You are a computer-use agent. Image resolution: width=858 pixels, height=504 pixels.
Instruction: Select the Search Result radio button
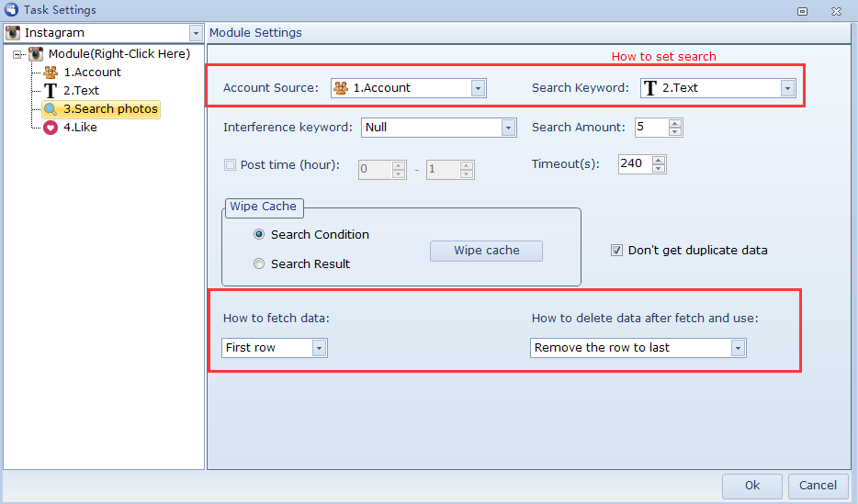pos(259,264)
